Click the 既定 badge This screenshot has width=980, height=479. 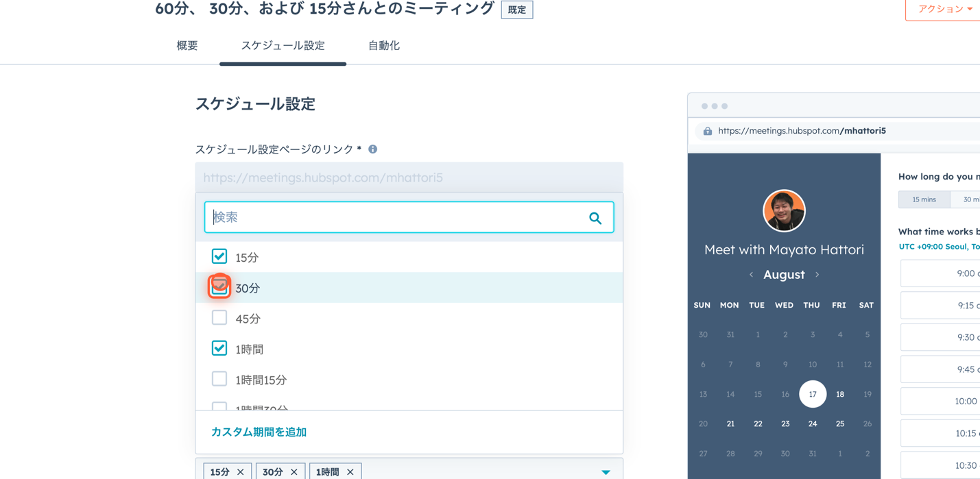pyautogui.click(x=517, y=10)
